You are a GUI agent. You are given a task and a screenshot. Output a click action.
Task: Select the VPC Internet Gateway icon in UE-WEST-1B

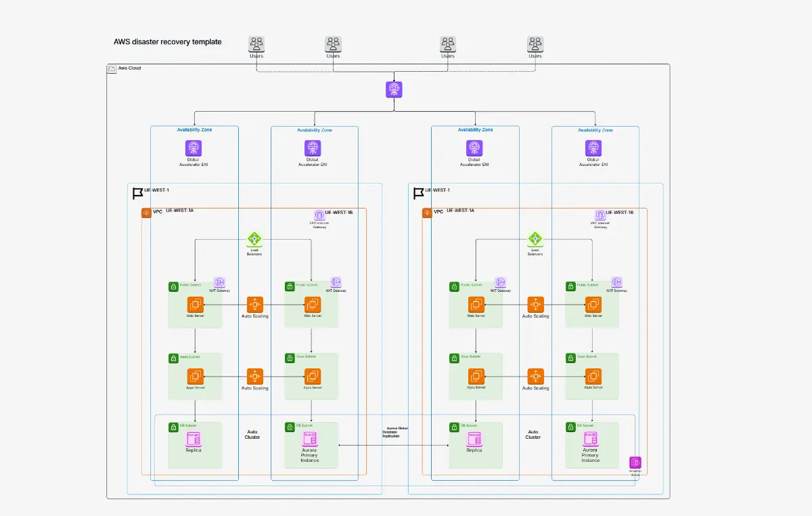pos(319,215)
